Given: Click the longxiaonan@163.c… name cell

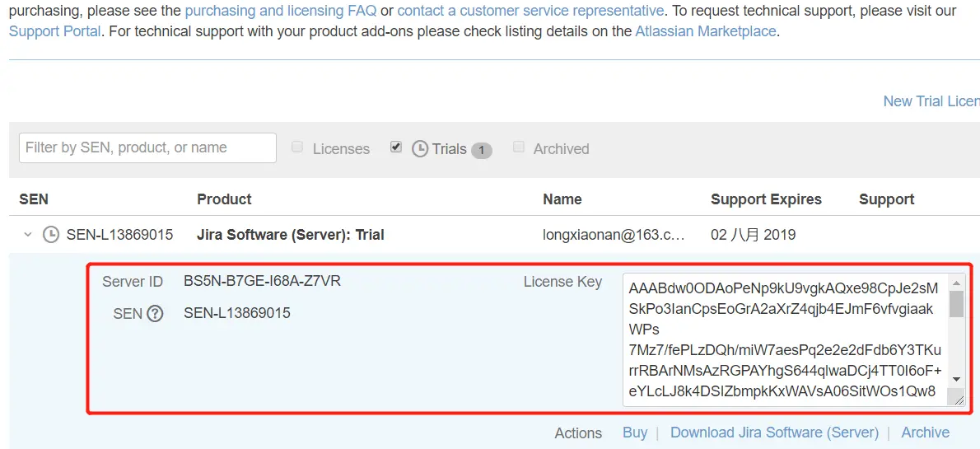Looking at the screenshot, I should click(x=614, y=235).
